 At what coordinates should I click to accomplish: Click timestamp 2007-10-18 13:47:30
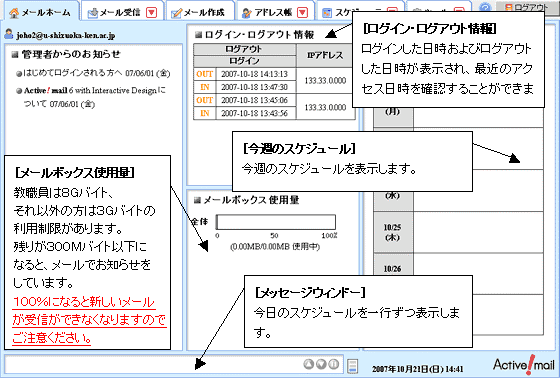254,87
